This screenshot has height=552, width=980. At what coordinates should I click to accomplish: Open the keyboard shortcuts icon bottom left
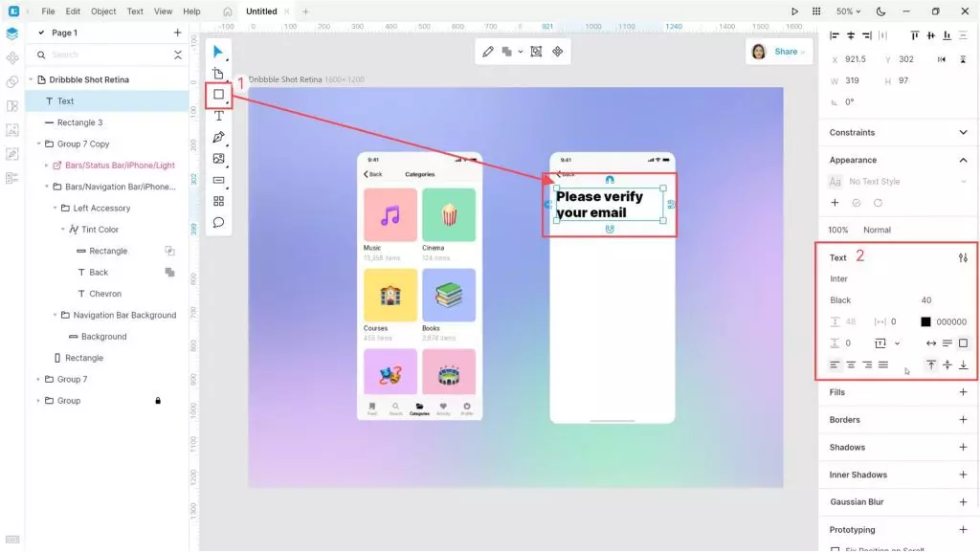(x=12, y=540)
